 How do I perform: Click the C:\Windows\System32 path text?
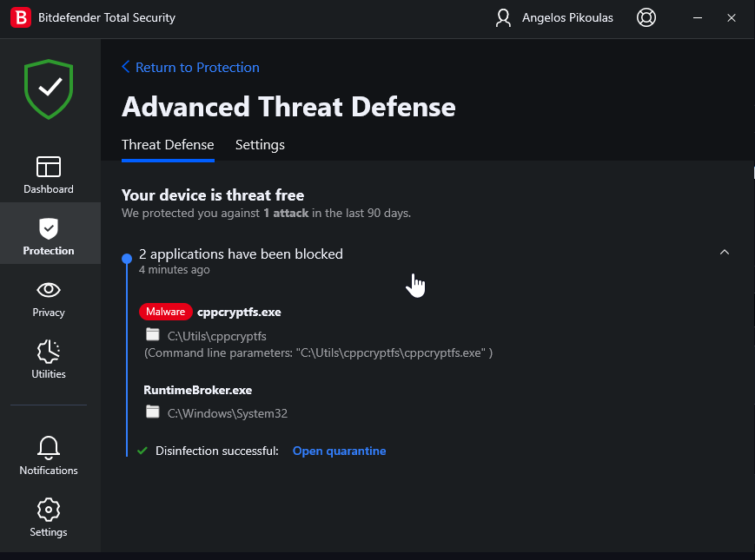pos(228,413)
